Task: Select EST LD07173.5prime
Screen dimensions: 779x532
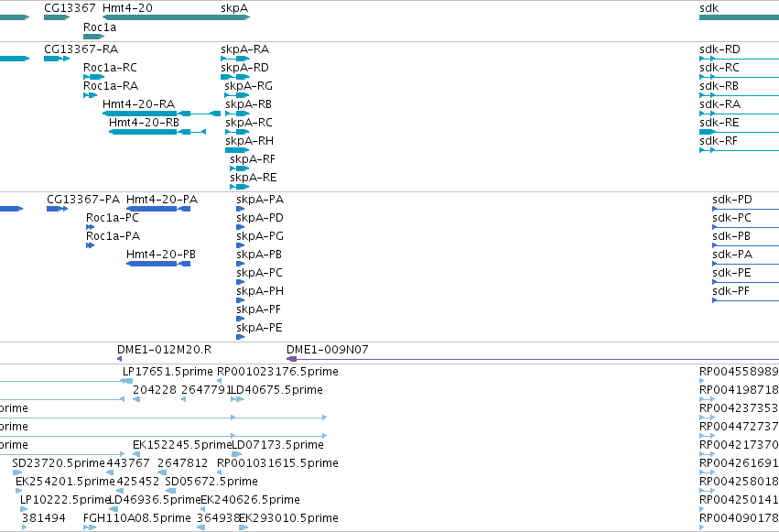Action: coord(278,445)
